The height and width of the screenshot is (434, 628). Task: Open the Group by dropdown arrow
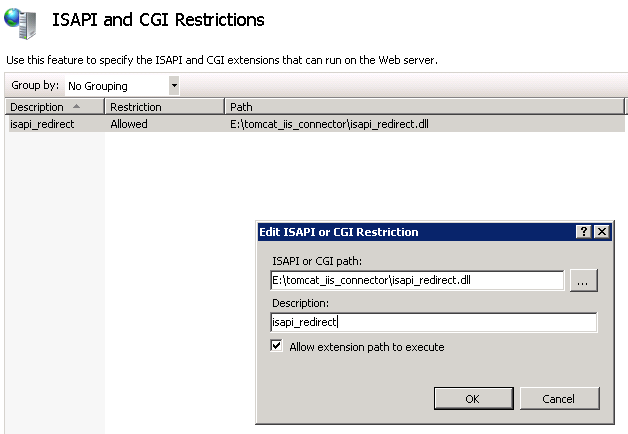coord(174,86)
